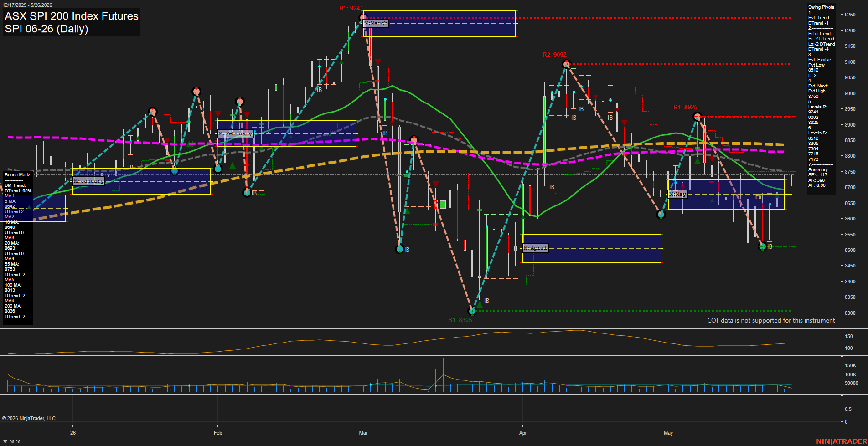868x446 pixels.
Task: Click the May label on the time axis
Action: 668,433
